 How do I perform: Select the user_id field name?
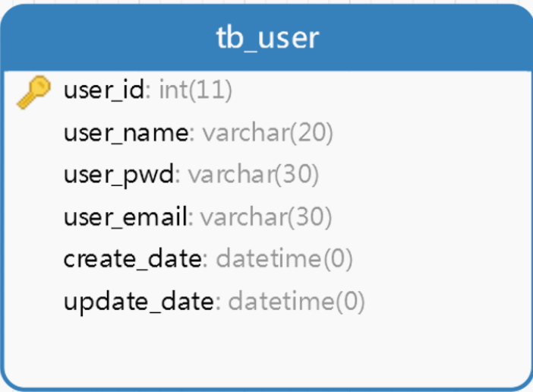pyautogui.click(x=104, y=90)
